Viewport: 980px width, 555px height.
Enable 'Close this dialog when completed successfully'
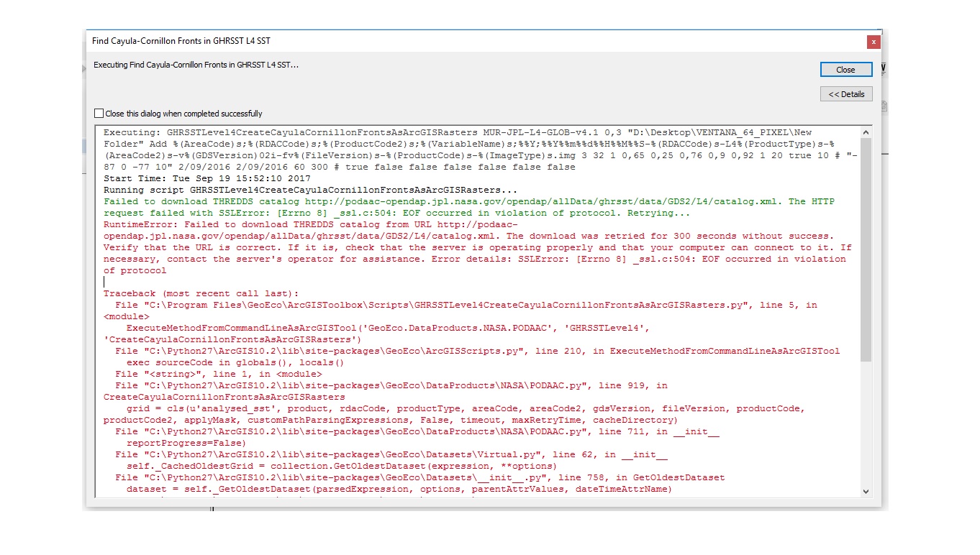pos(99,114)
